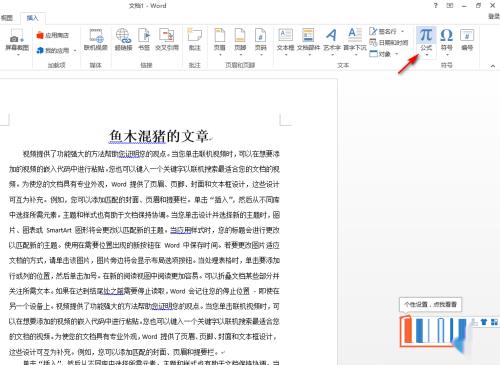Click the underlined 当应用 text in paragraph

point(180,230)
